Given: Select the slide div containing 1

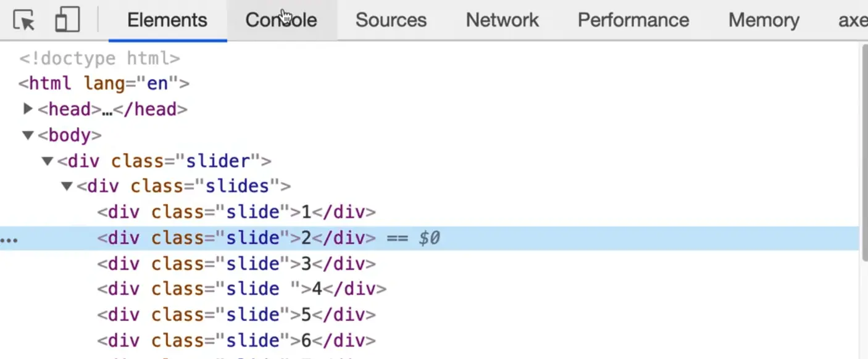Looking at the screenshot, I should [x=236, y=212].
